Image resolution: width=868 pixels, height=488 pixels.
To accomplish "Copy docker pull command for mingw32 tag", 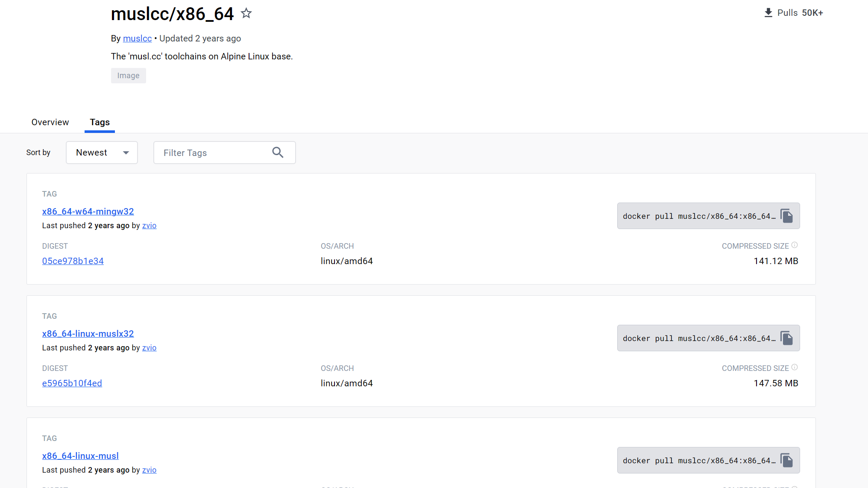I will coord(786,216).
